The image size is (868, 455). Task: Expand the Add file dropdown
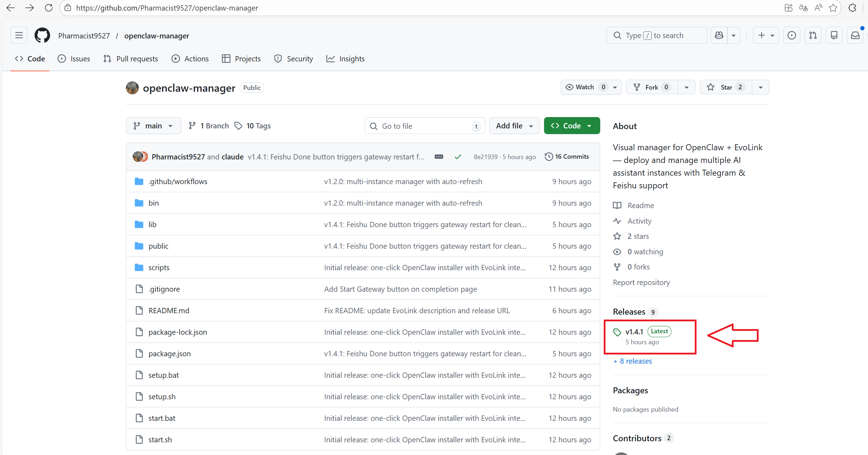coord(514,126)
